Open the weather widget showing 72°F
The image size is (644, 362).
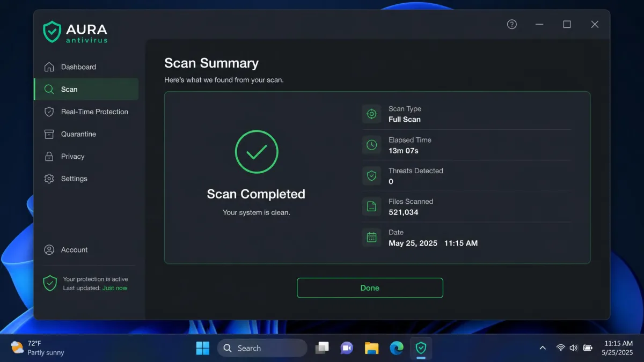(x=38, y=348)
